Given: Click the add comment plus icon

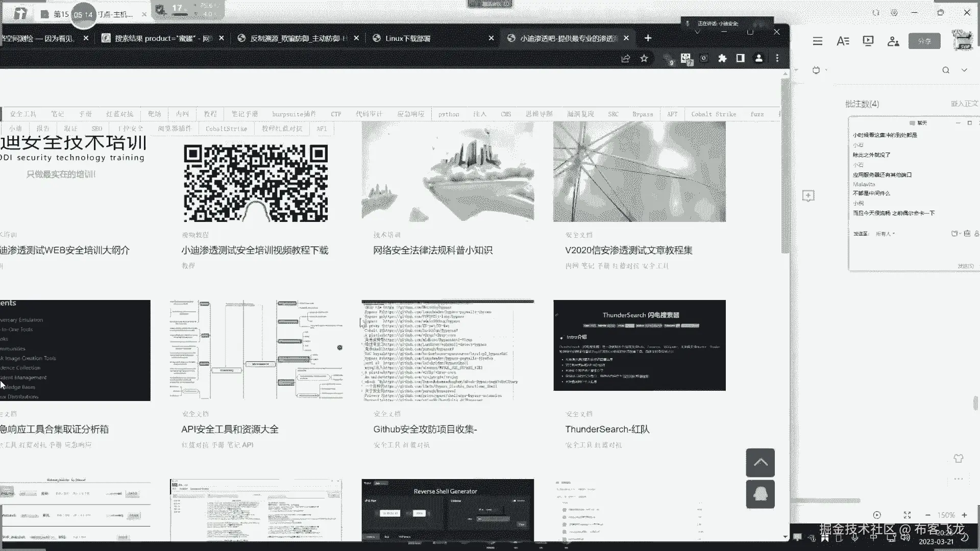Looking at the screenshot, I should [808, 196].
